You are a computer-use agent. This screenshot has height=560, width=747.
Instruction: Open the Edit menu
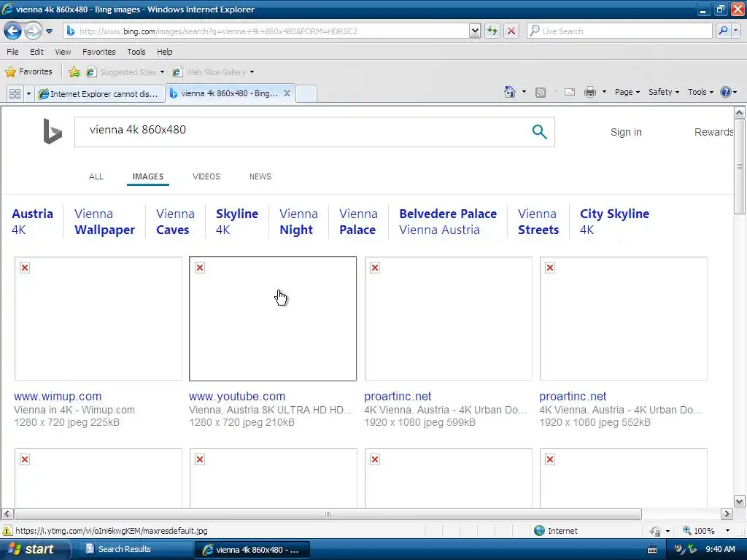[x=36, y=52]
